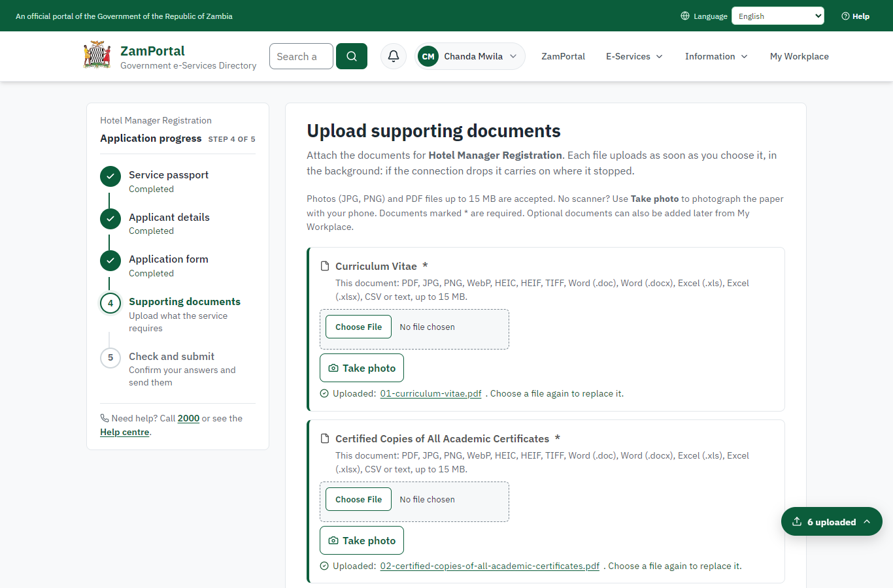Click the Upload supporting documents heading
Viewport: 893px width, 588px height.
point(433,131)
